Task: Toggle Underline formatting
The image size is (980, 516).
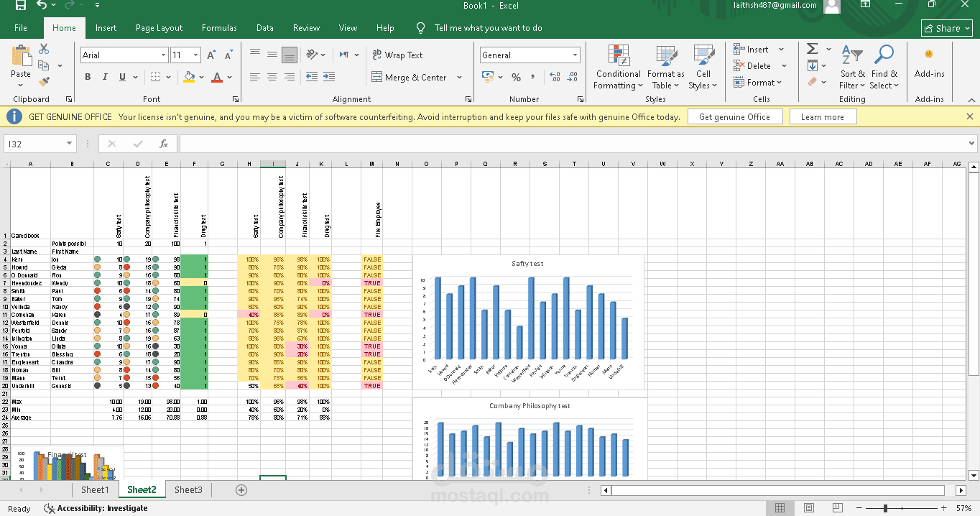Action: pos(123,77)
